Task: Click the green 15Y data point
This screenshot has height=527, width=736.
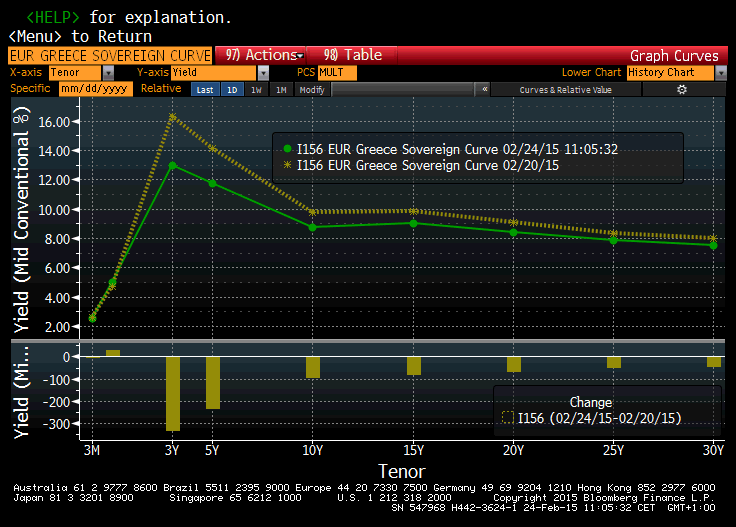Action: (413, 224)
